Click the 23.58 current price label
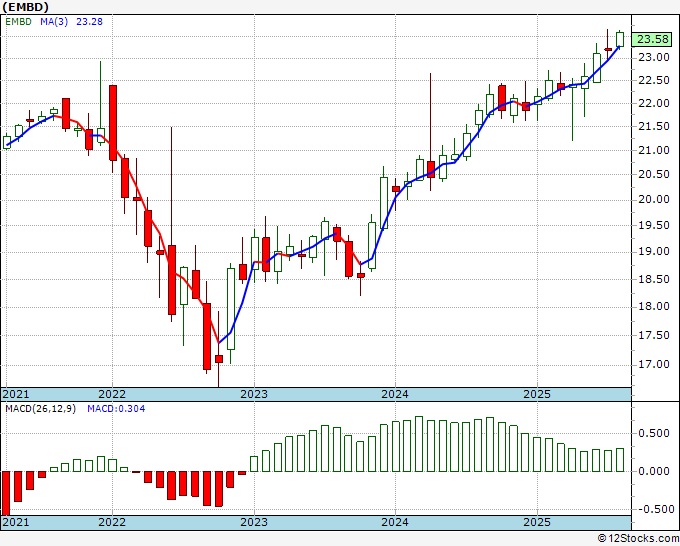Image resolution: width=680 pixels, height=546 pixels. pyautogui.click(x=653, y=39)
